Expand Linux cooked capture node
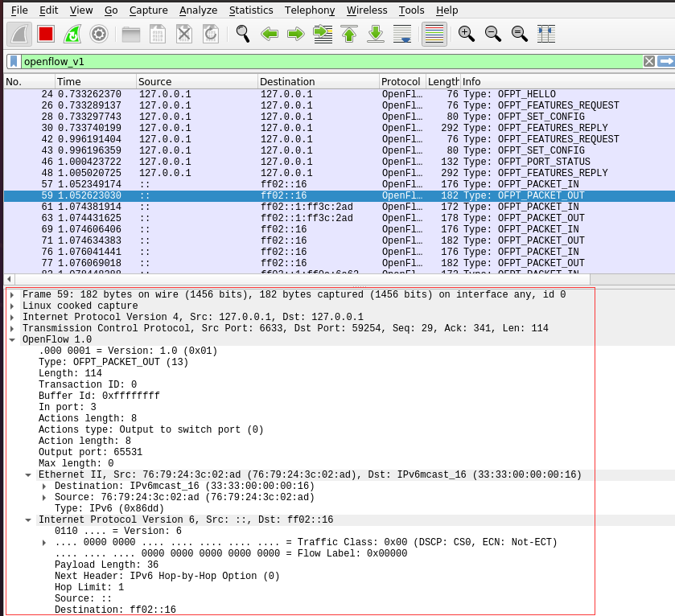 [x=12, y=306]
